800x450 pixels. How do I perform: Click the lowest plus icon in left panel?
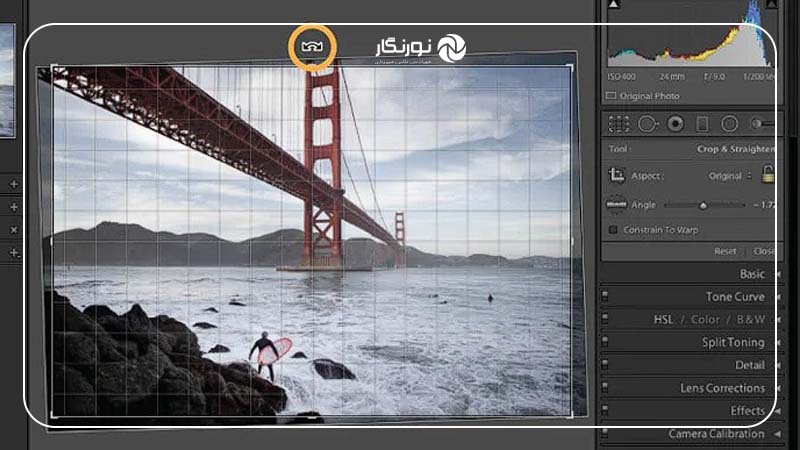14,252
